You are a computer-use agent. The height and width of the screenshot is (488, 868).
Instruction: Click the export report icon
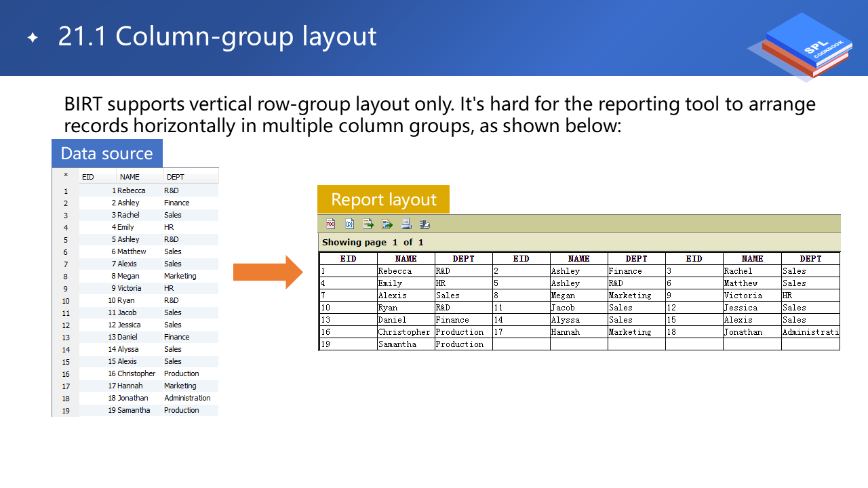click(387, 224)
